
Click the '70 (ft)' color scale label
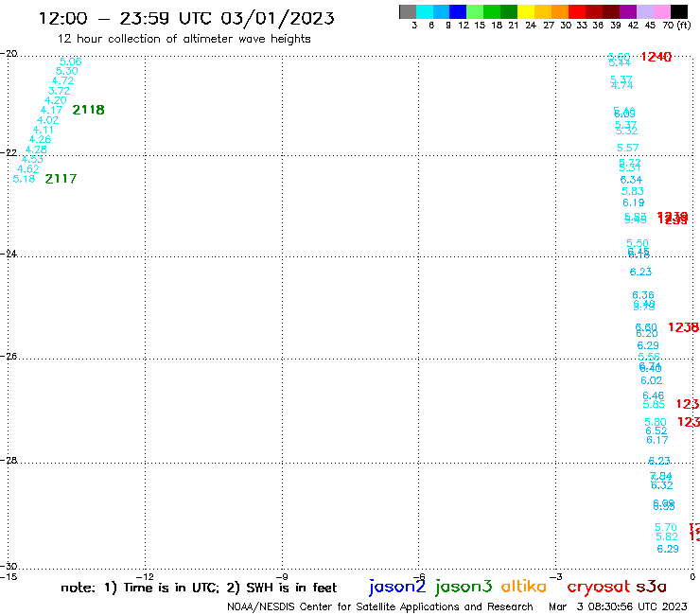(x=676, y=26)
